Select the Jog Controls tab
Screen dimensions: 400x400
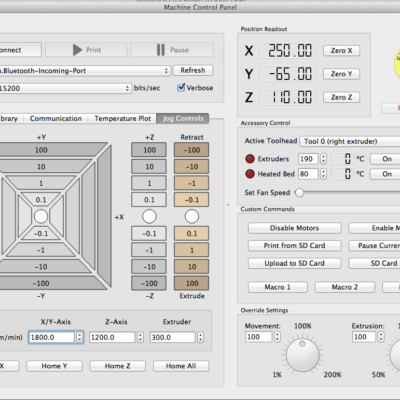183,118
